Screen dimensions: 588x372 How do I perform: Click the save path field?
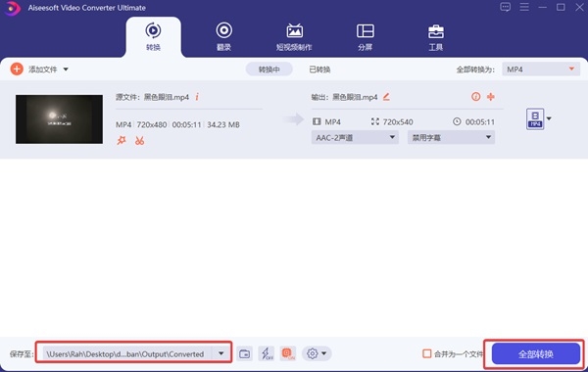(x=127, y=353)
